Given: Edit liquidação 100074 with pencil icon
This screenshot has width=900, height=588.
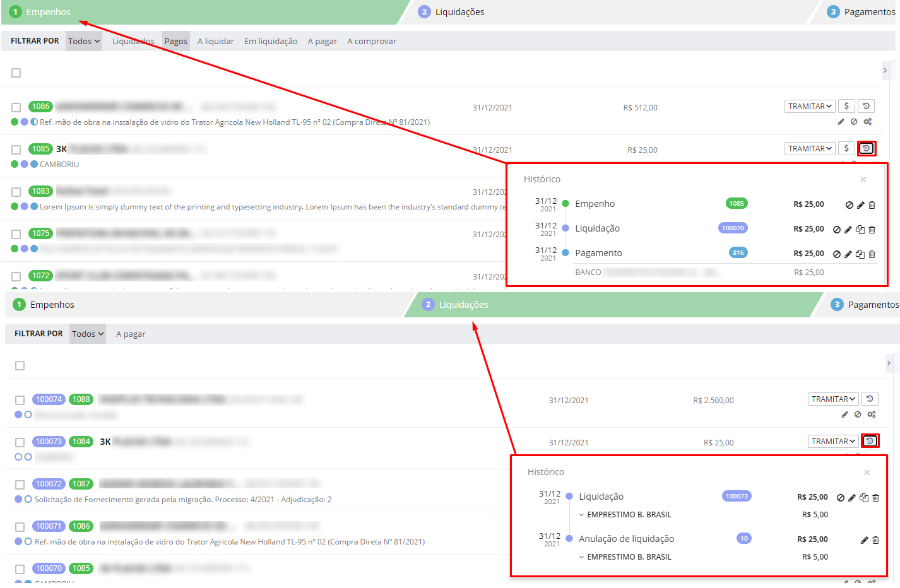Looking at the screenshot, I should coord(844,415).
